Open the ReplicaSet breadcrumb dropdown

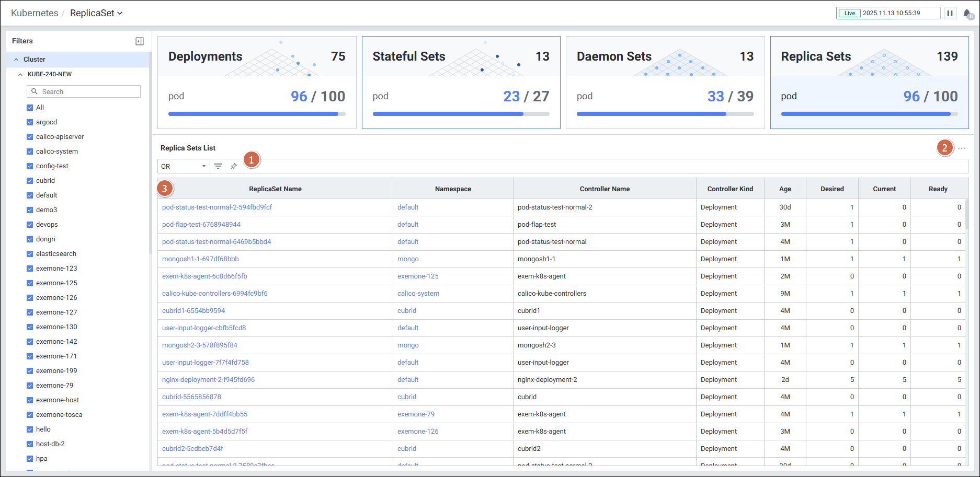pos(96,13)
